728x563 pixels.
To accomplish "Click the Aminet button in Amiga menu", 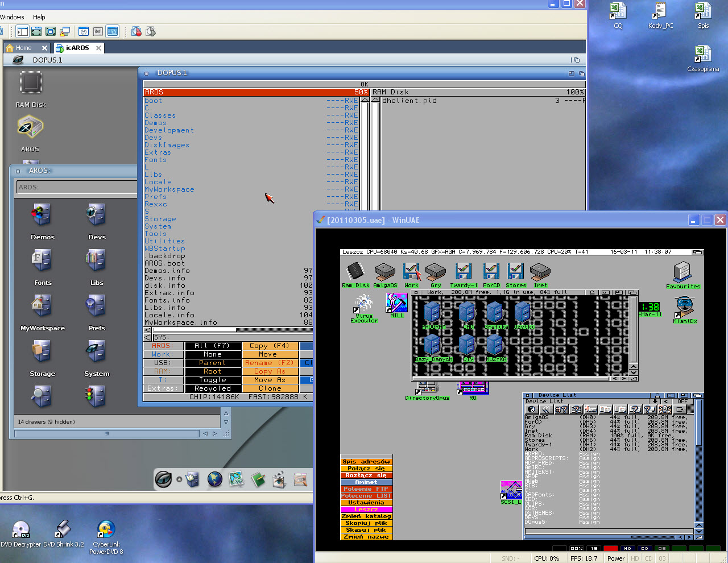I will (x=366, y=482).
